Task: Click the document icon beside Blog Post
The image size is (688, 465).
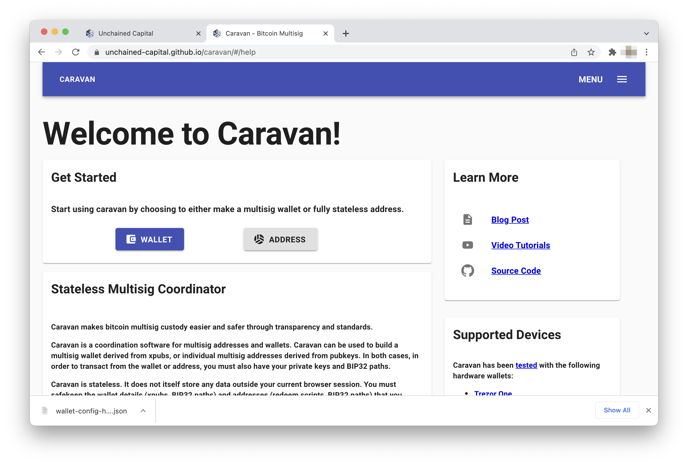Action: 468,219
